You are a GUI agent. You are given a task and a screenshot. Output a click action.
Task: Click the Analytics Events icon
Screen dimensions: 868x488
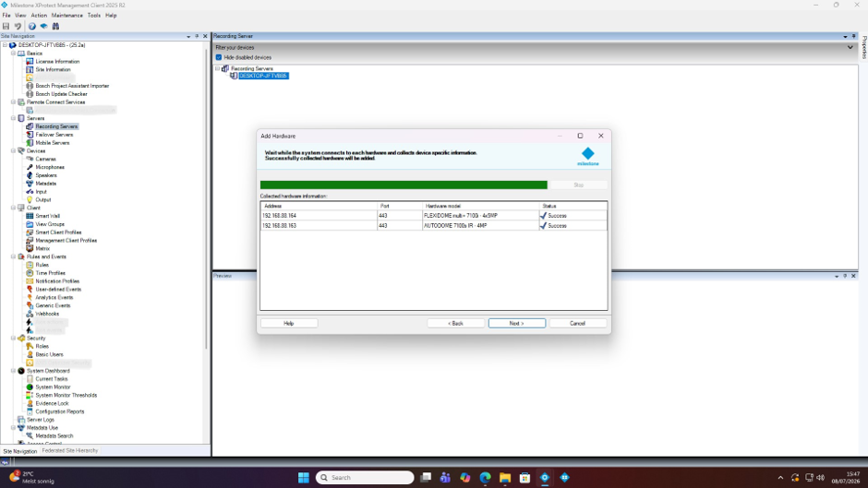point(30,297)
